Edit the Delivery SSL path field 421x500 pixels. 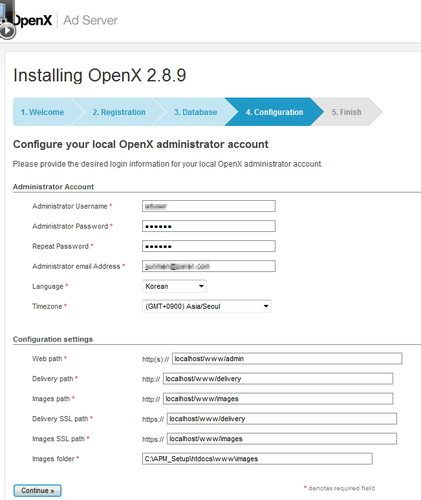coord(282,419)
